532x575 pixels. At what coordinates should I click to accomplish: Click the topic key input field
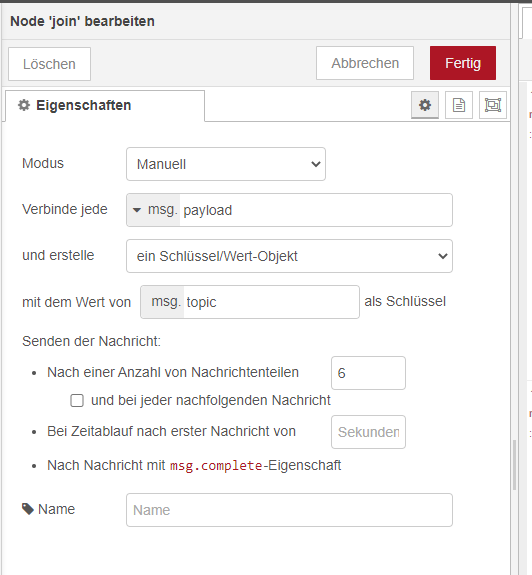[271, 302]
